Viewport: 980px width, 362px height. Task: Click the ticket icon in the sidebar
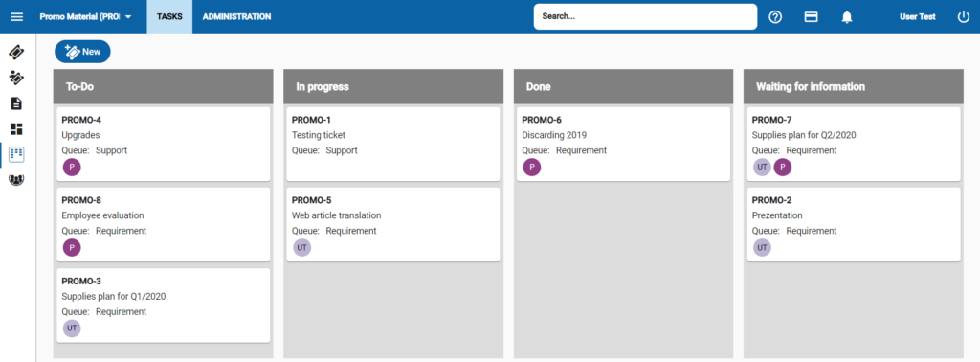[17, 52]
